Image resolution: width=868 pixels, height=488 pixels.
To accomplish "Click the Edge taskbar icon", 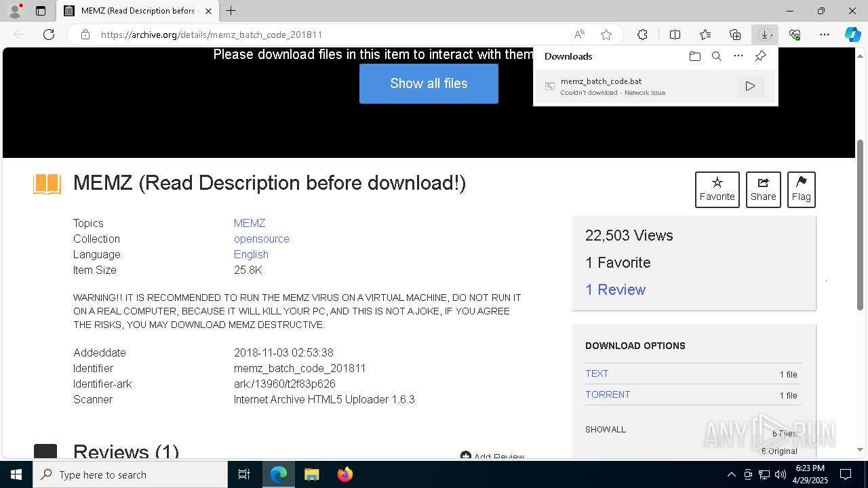I will coord(279,474).
